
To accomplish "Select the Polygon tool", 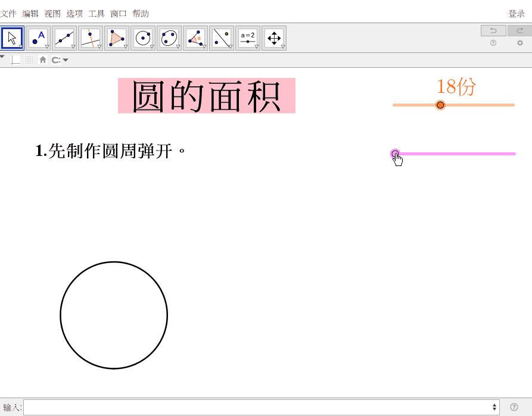I will pyautogui.click(x=116, y=37).
